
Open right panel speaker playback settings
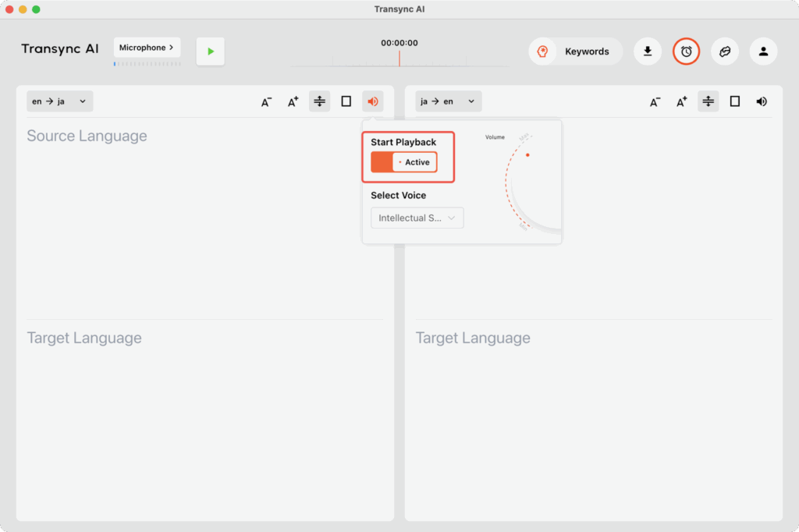tap(761, 101)
